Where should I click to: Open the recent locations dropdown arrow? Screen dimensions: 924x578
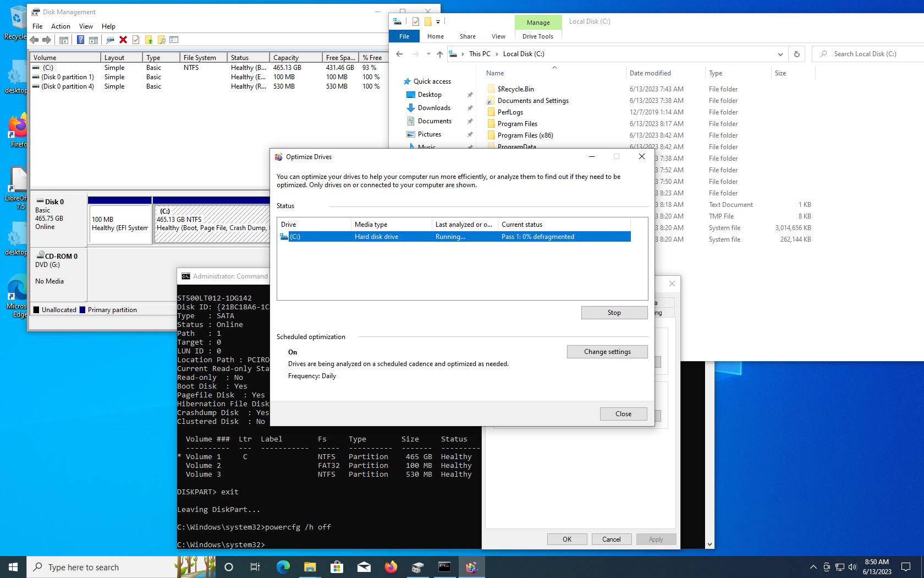(x=428, y=54)
